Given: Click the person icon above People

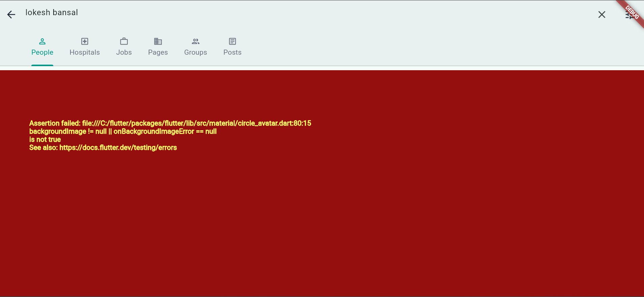Looking at the screenshot, I should tap(42, 42).
